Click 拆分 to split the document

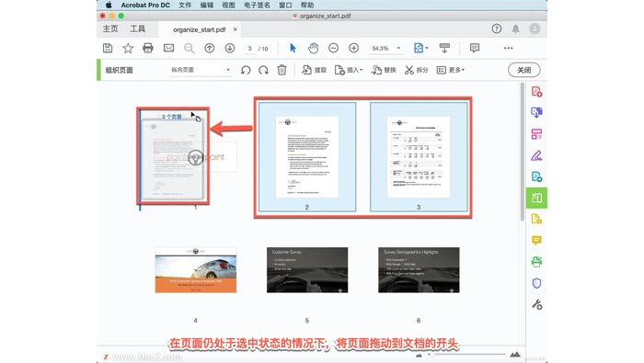pyautogui.click(x=416, y=70)
